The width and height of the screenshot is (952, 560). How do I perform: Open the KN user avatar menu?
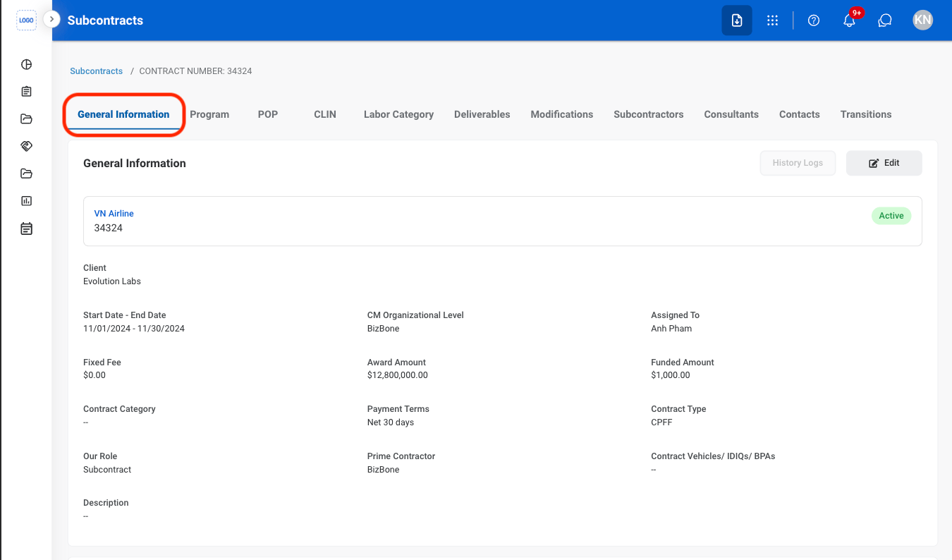coord(922,20)
